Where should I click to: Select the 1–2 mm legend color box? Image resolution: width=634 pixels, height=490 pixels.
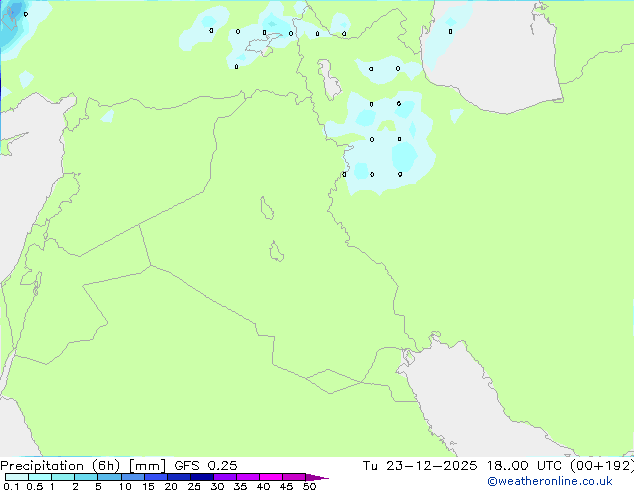coord(63,477)
